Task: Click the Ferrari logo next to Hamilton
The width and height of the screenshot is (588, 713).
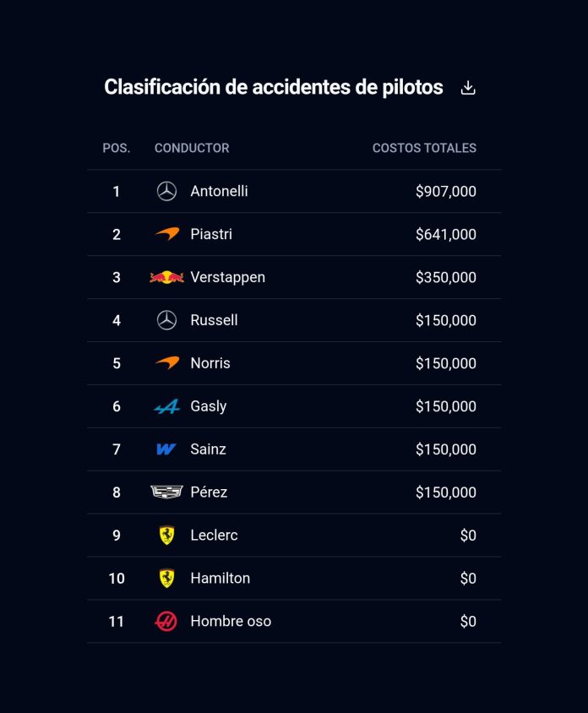Action: coord(166,578)
